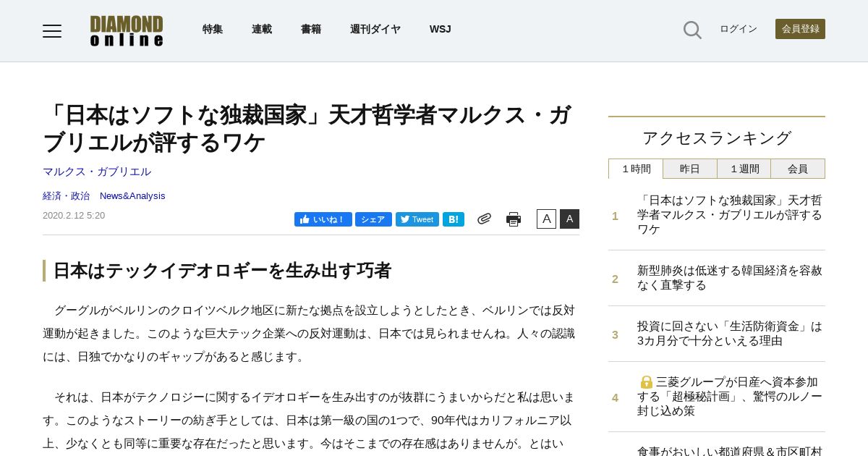Click author link マルクス・ガブリエル

97,172
